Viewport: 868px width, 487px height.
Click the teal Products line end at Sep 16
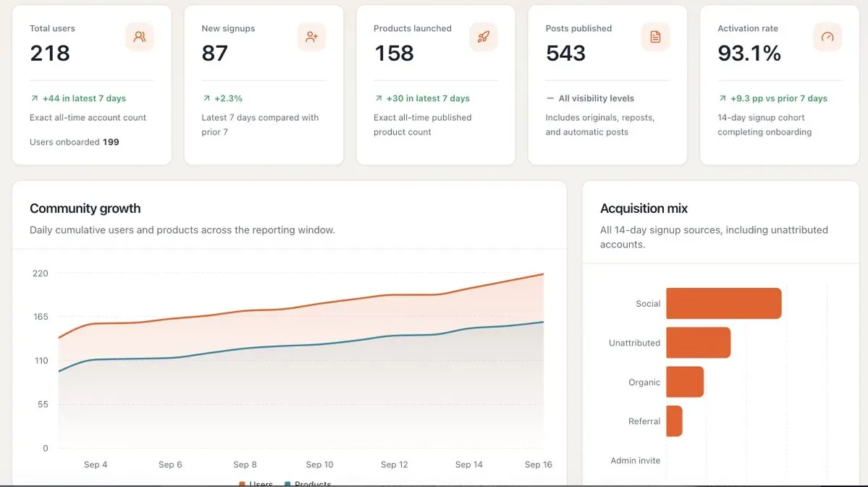pos(542,322)
